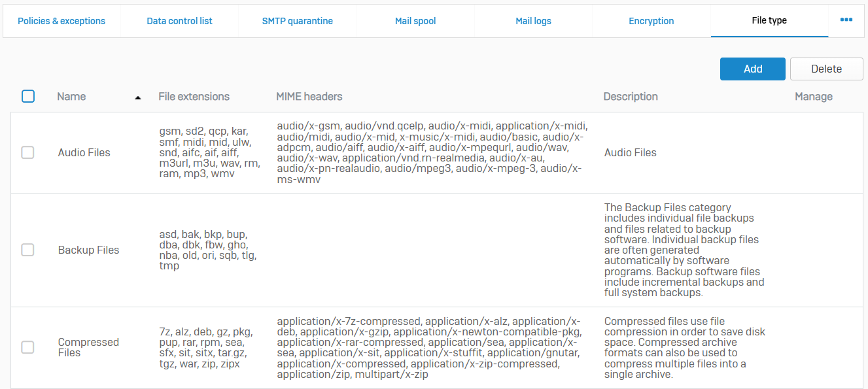Viewport: 868px width, 389px height.
Task: Click the Description column header
Action: 630,97
